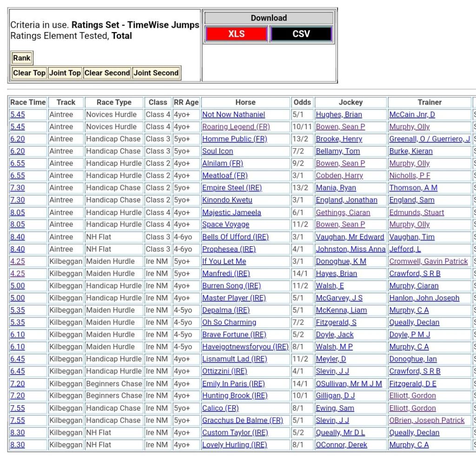Open trainer Cromwell, Gavin Patrick
The width and height of the screenshot is (476, 459).
[x=428, y=261]
